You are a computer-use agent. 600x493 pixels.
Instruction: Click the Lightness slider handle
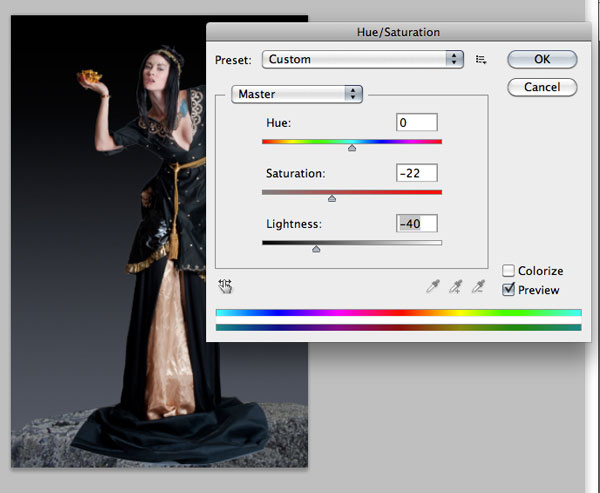pyautogui.click(x=316, y=248)
